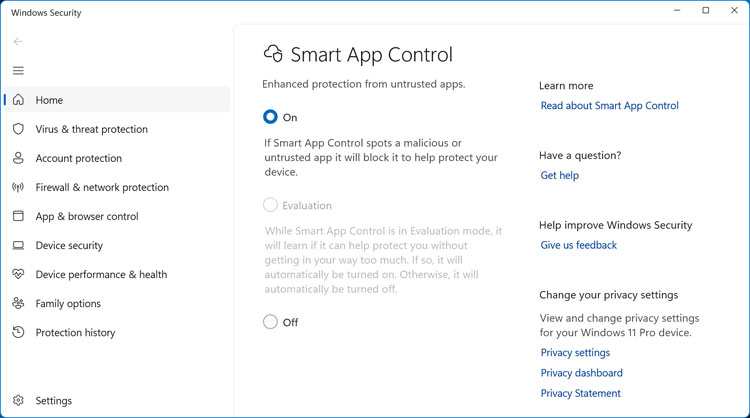The image size is (750, 418).
Task: Click the Protection history clock icon
Action: (18, 332)
